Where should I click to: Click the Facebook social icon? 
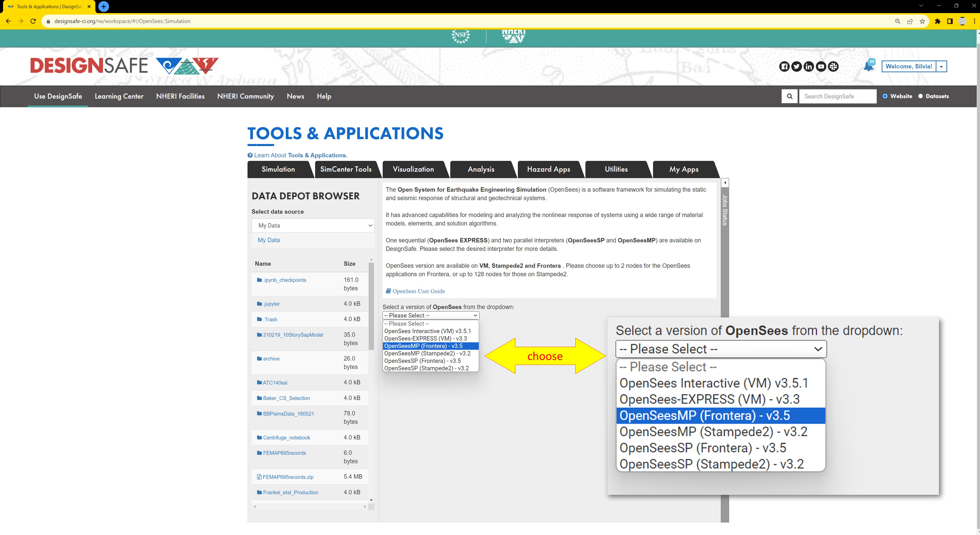(x=784, y=67)
